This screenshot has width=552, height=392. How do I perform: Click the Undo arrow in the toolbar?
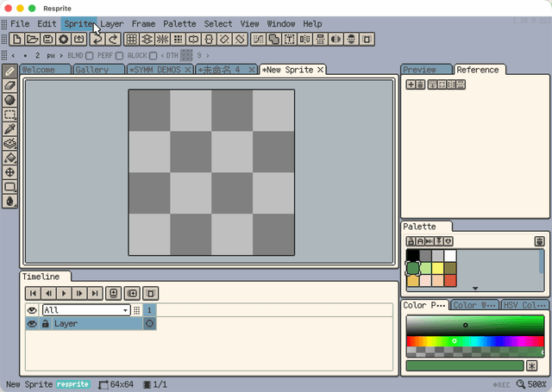point(97,39)
